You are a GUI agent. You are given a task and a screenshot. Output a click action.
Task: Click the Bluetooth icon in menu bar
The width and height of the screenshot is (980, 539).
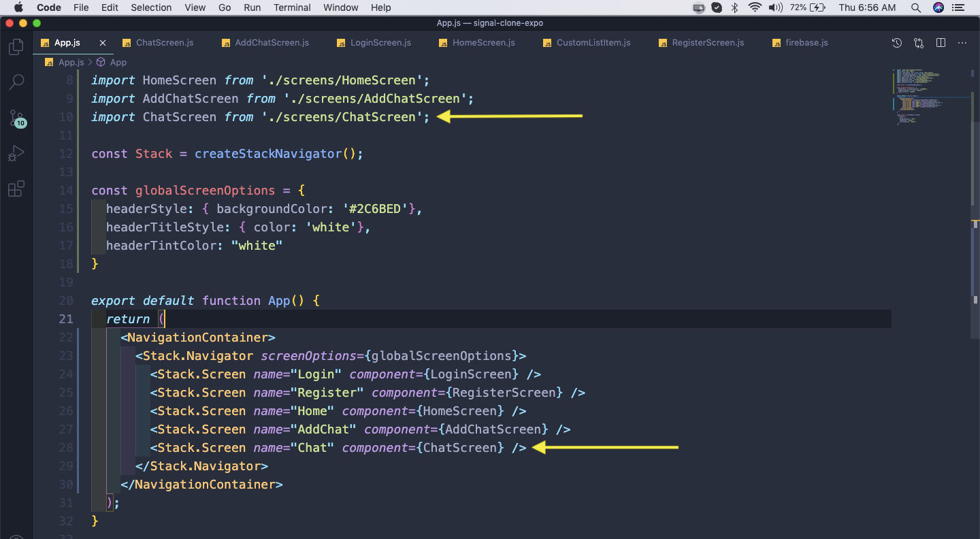click(x=735, y=7)
